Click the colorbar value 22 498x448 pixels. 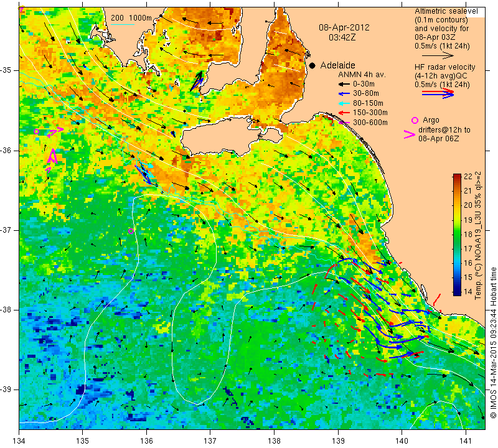468,177
